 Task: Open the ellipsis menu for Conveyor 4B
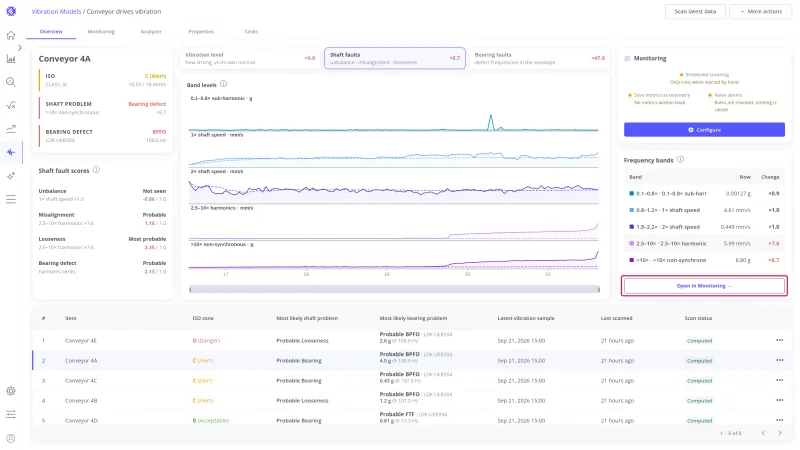[x=779, y=401]
